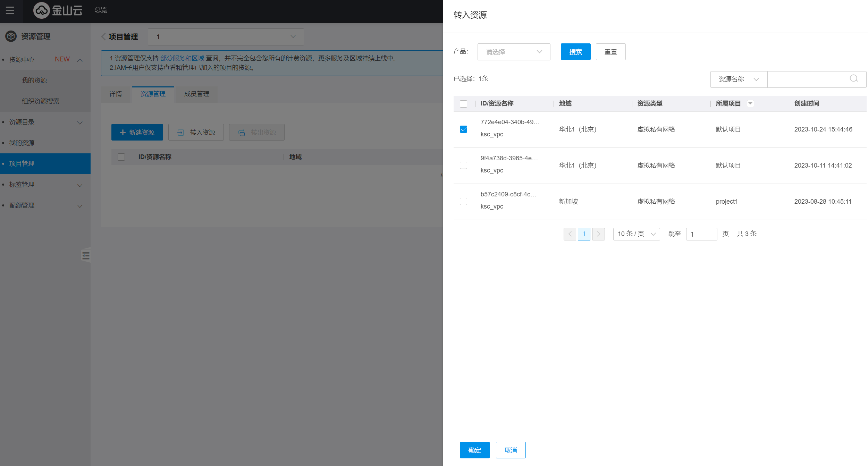Screen dimensions: 868x466
Task: Open the 所属项目 column filter icon
Action: coord(750,103)
